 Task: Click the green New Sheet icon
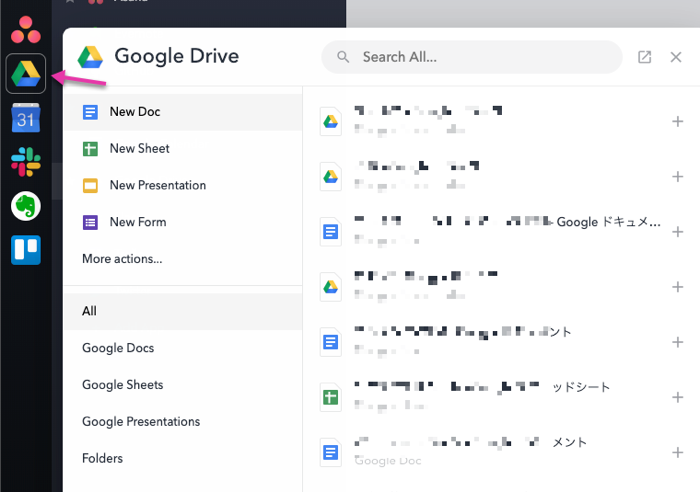click(x=90, y=149)
